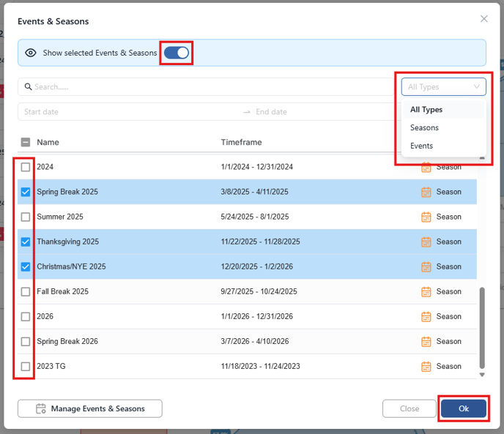Viewport: 504px width, 434px height.
Task: Check the Summer 2025 checkbox
Action: [26, 217]
